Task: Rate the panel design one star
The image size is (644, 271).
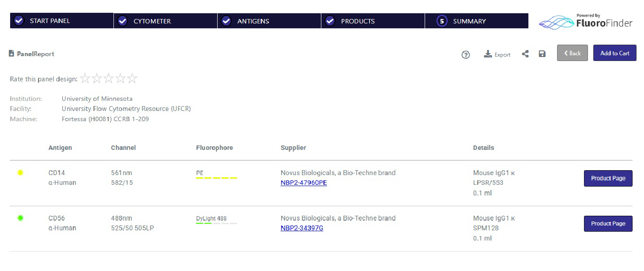Action: coord(85,79)
